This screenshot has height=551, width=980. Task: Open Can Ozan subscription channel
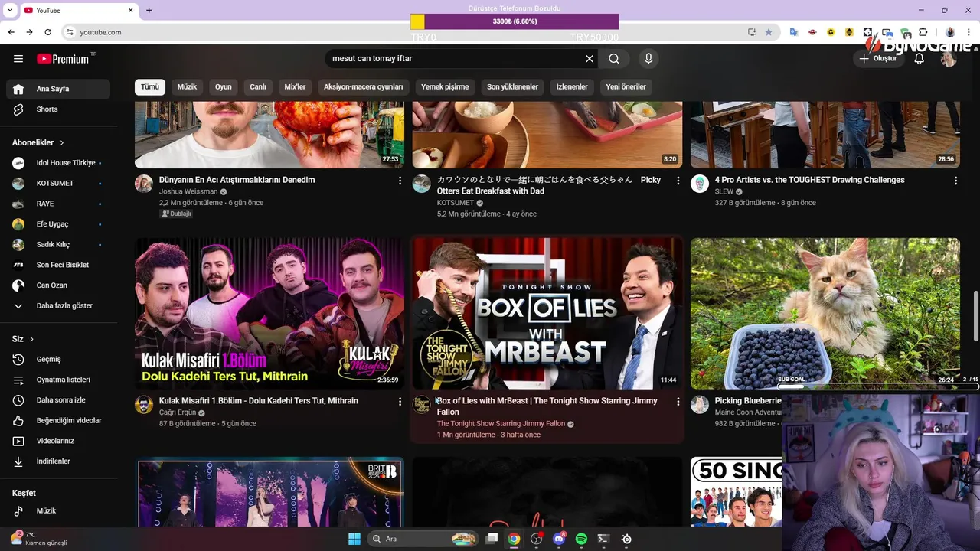58,285
